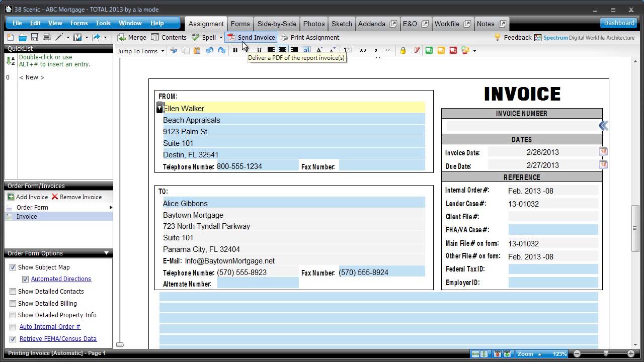Image resolution: width=644 pixels, height=362 pixels.
Task: Click the fit-to-width icon in status bar
Action: pyautogui.click(x=475, y=354)
